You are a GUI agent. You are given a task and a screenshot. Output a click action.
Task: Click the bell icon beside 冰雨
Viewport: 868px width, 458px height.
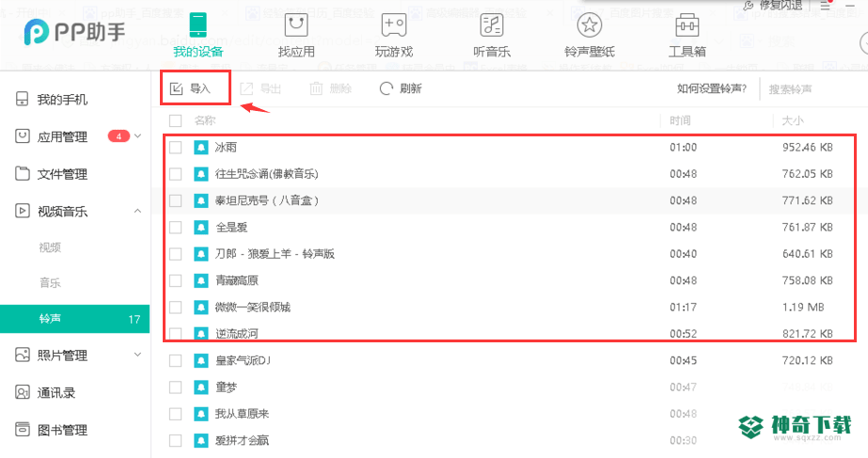point(201,148)
